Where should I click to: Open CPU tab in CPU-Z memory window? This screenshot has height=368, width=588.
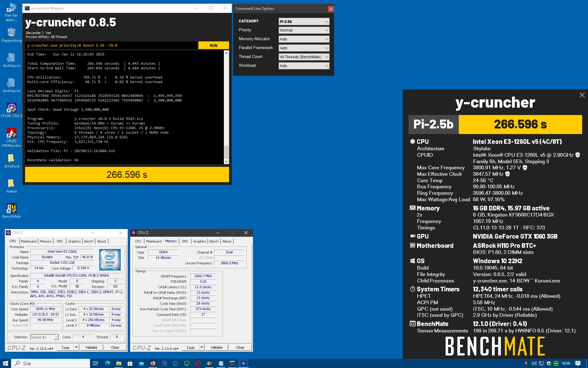pyautogui.click(x=138, y=241)
